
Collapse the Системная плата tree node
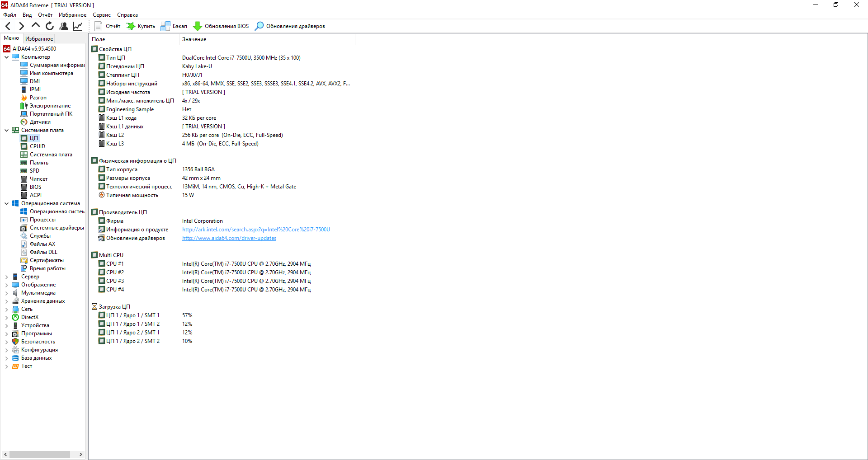pyautogui.click(x=6, y=130)
